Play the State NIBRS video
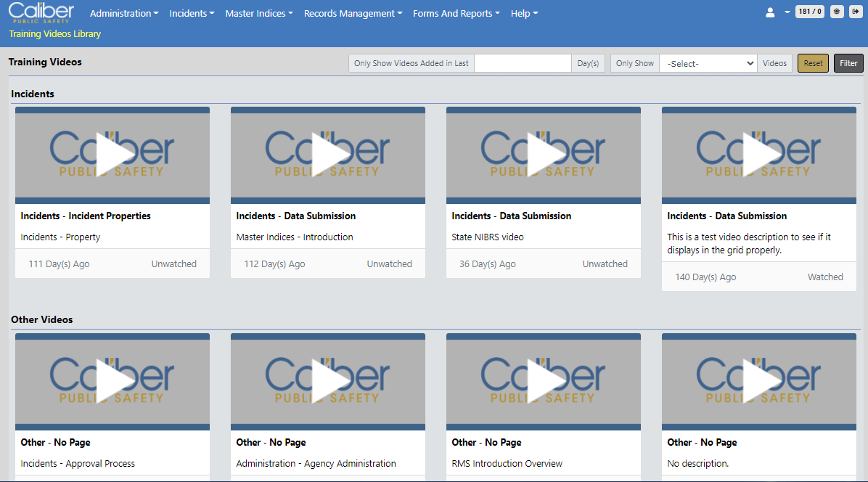Image resolution: width=868 pixels, height=482 pixels. click(544, 155)
